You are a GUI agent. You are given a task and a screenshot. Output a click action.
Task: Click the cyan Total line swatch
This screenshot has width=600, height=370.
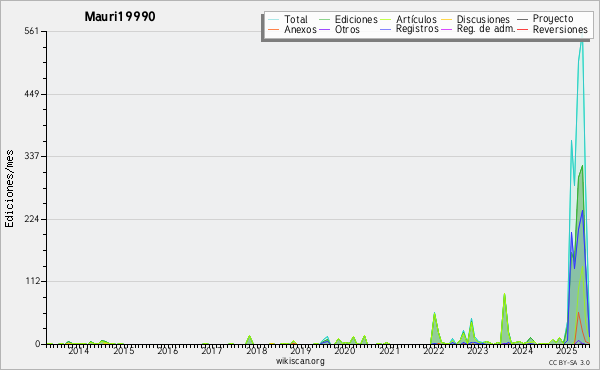point(274,19)
